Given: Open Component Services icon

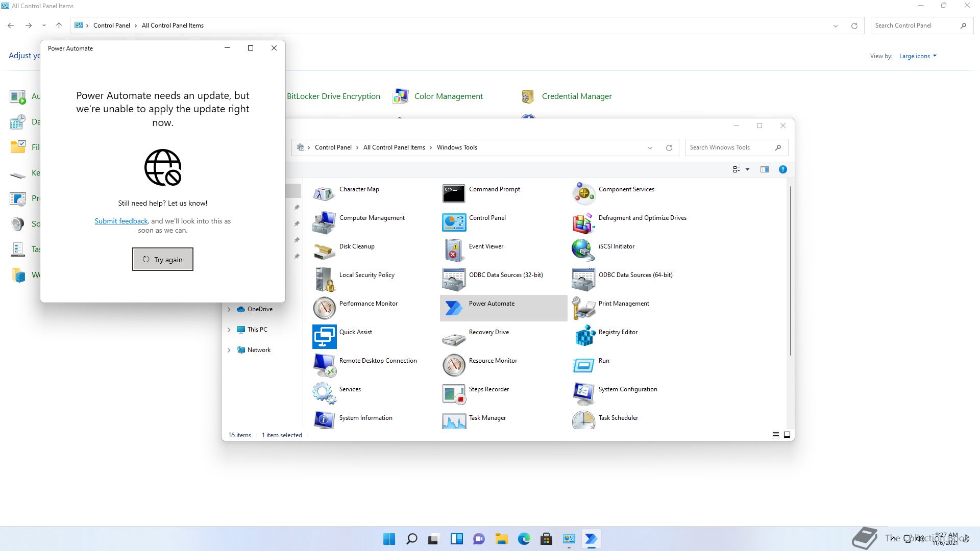Looking at the screenshot, I should tap(583, 193).
